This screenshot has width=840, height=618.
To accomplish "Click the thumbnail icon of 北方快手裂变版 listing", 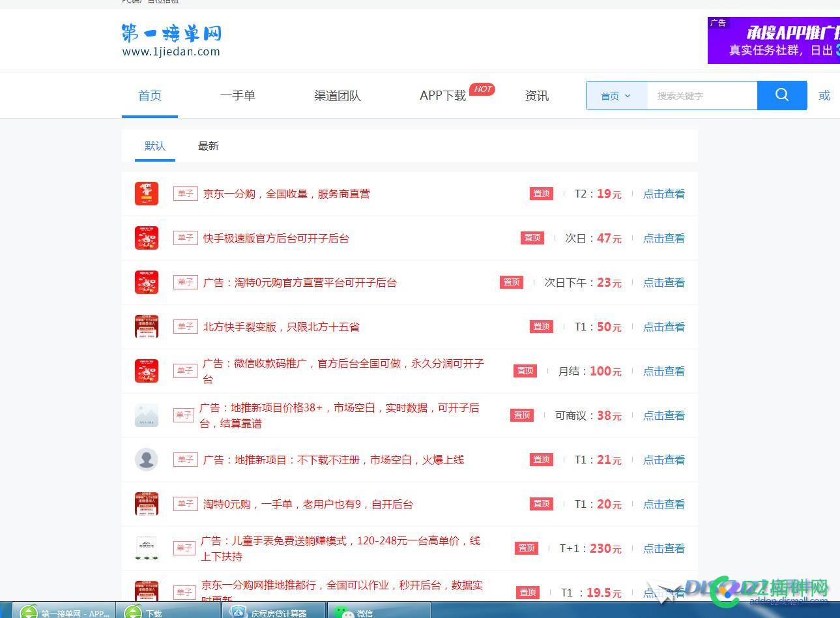I will [147, 327].
